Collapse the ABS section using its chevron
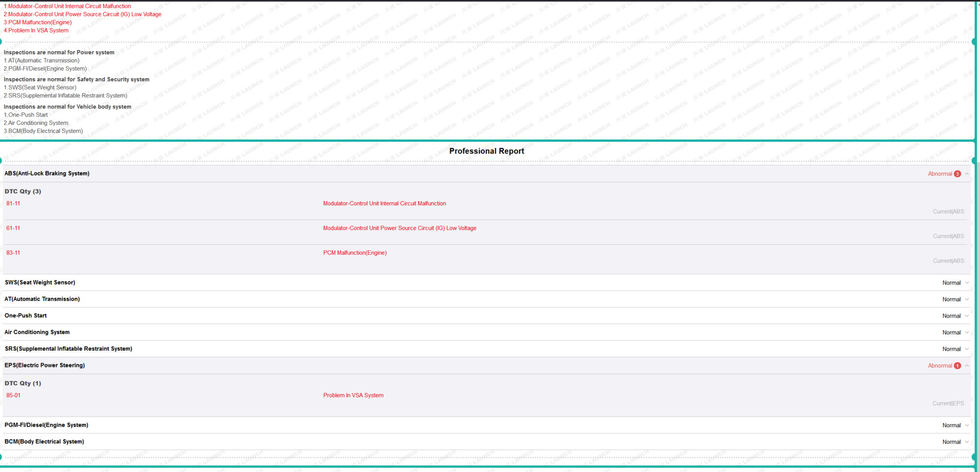 click(967, 174)
